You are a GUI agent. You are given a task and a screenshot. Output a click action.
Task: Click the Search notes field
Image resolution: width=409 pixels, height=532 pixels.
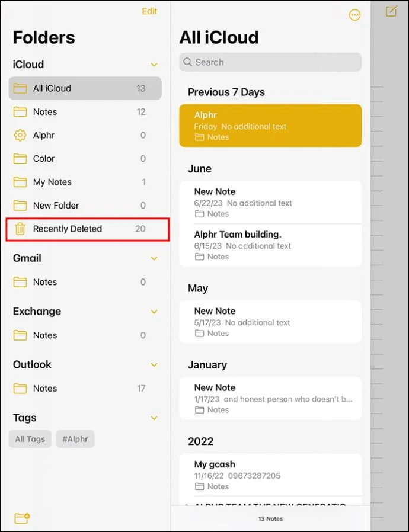(x=270, y=62)
